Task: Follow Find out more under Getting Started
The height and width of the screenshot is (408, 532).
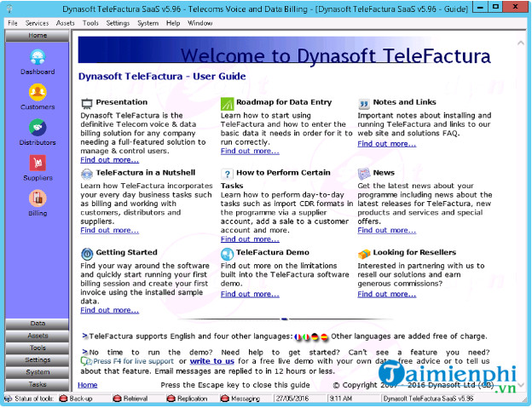Action: [x=110, y=310]
